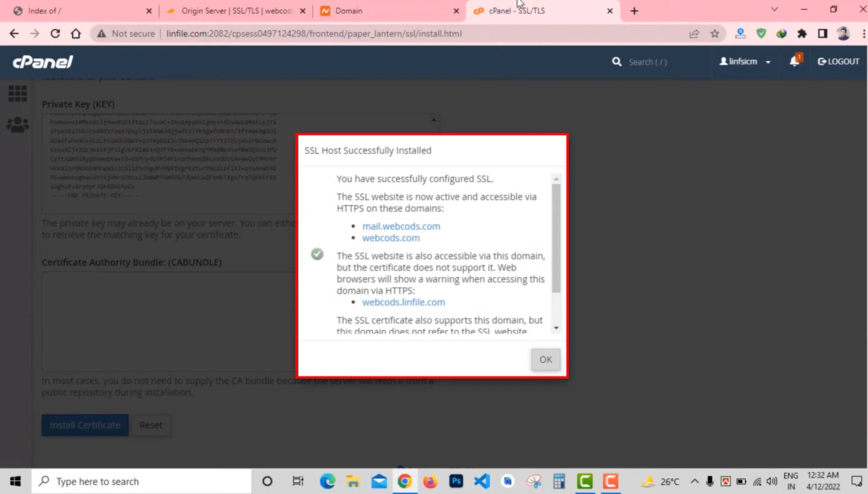Click the Chrome taskbar icon
The image size is (868, 494).
point(405,481)
